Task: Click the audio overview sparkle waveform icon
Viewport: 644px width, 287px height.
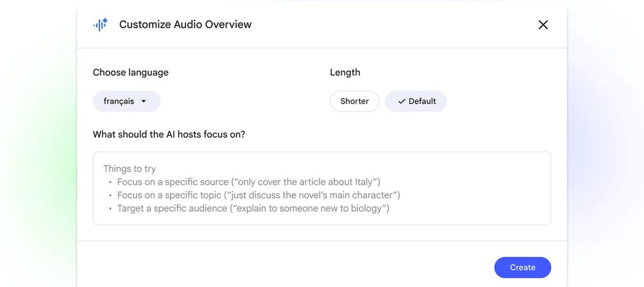Action: [x=100, y=24]
